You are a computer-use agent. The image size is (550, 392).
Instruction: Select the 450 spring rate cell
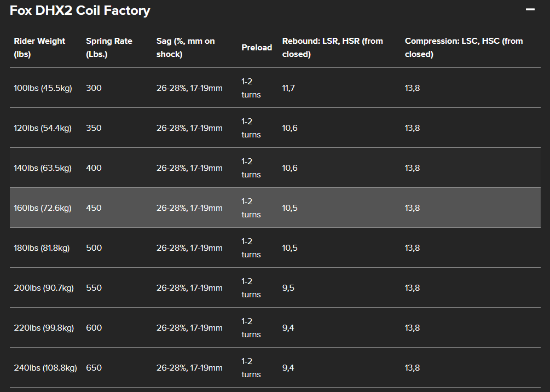[94, 208]
